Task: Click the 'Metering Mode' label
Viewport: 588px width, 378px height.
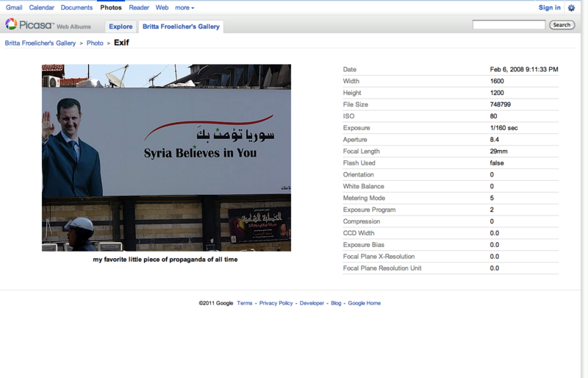Action: 364,198
